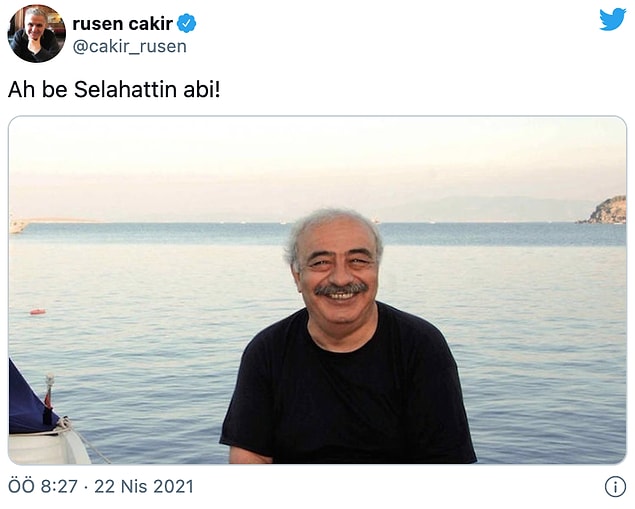Click the display name rusen cakir
The width and height of the screenshot is (635, 509).
[122, 23]
